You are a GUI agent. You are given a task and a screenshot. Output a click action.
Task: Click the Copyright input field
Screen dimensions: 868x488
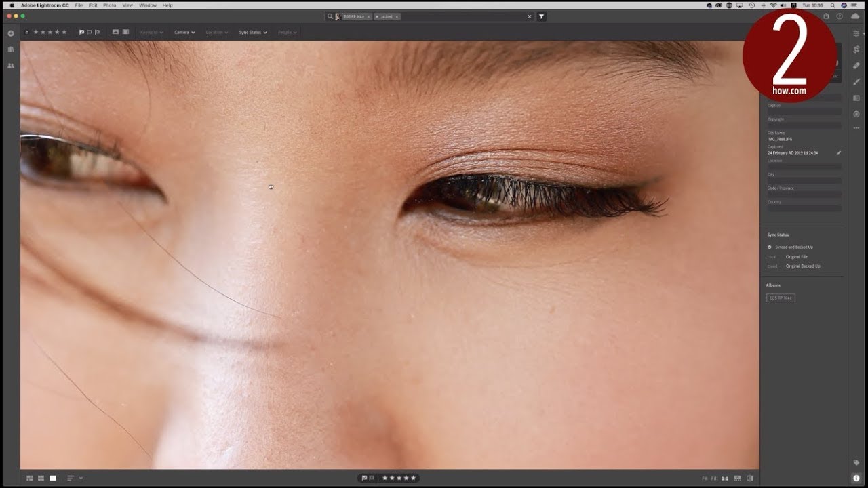pos(804,125)
